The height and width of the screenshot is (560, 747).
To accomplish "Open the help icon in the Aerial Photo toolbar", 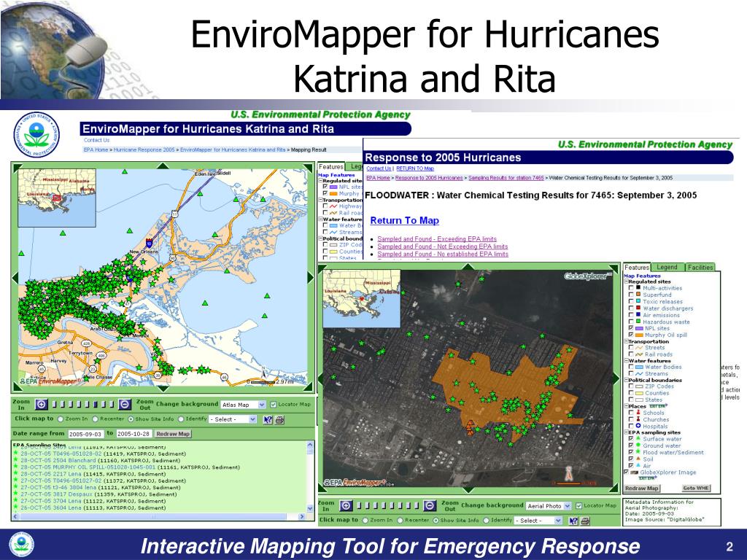I will pyautogui.click(x=573, y=521).
